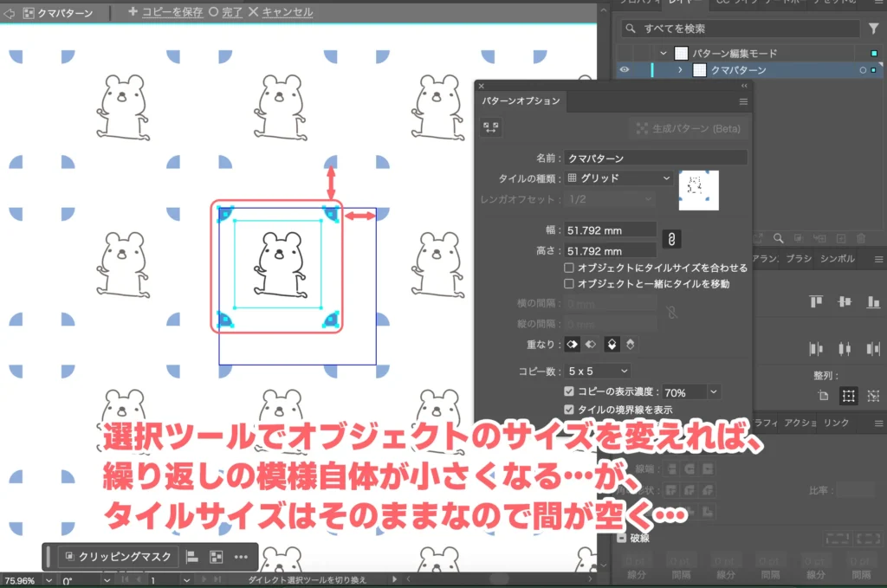887x588 pixels.
Task: Select the パターンオプション panel tab
Action: point(521,100)
